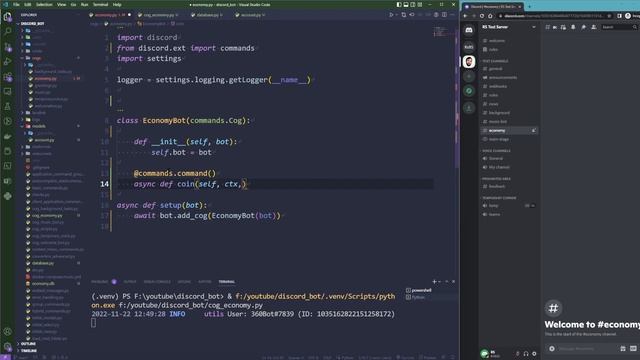
Task: Switch to account.py editor tab
Action: pos(251,15)
